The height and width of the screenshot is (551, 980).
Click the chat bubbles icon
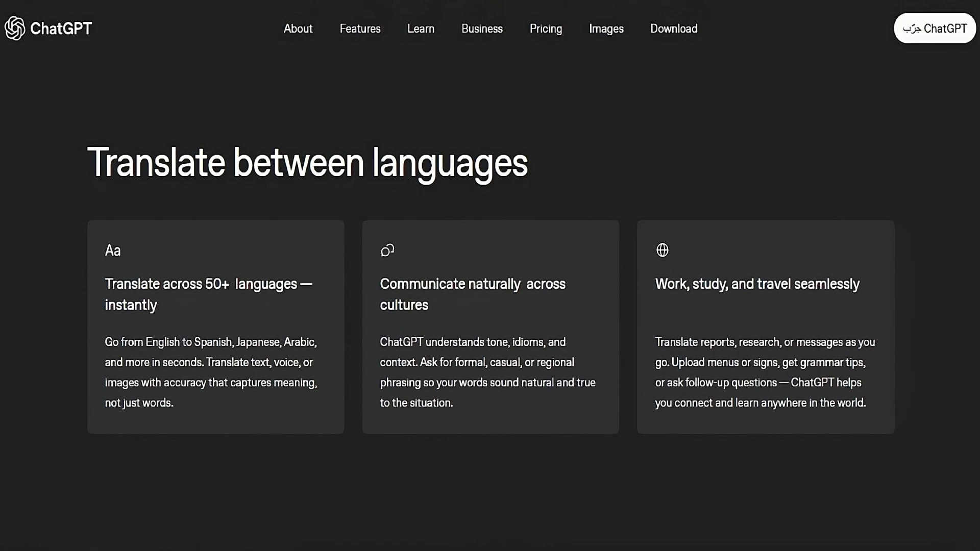click(387, 250)
